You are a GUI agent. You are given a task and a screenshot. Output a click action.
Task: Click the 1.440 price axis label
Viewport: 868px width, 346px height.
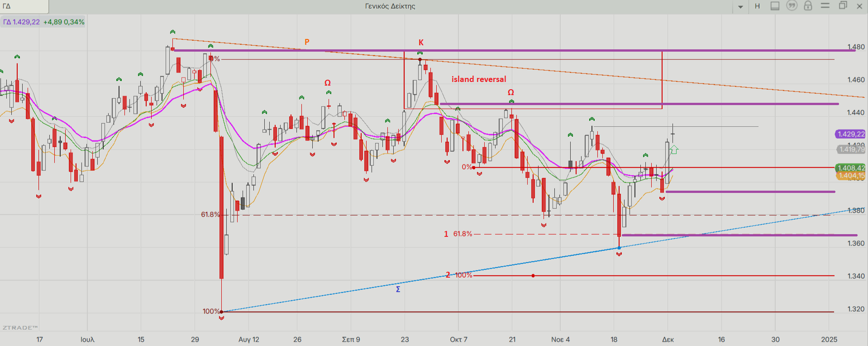pyautogui.click(x=856, y=113)
